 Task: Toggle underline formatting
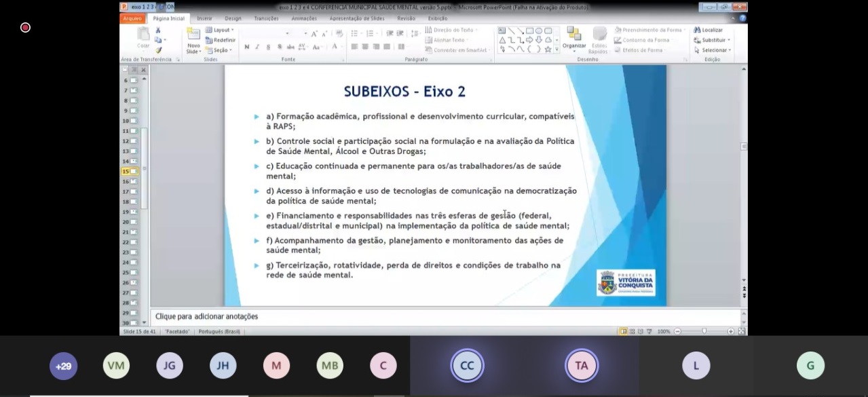[269, 47]
